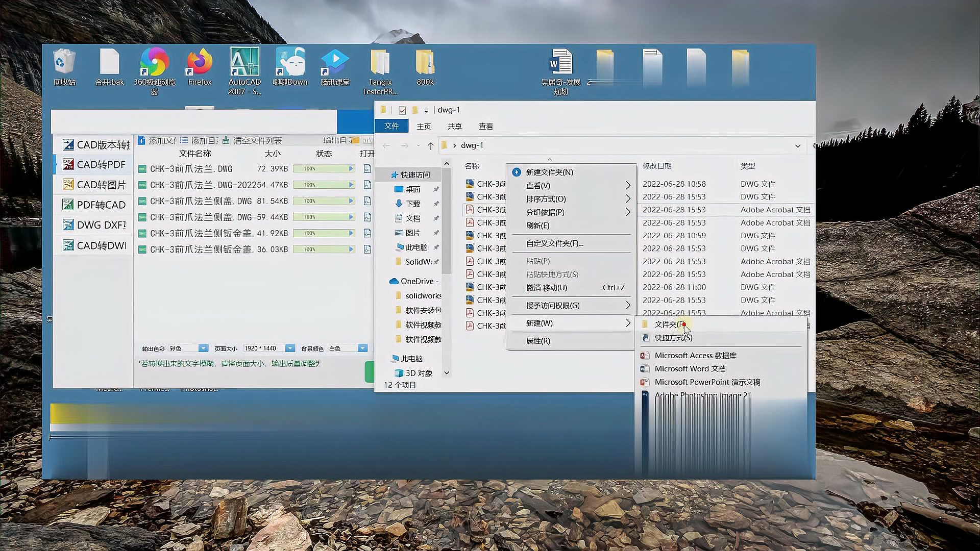Open file icon for first CHK-3 DWG row
980x551 pixels.
[367, 168]
